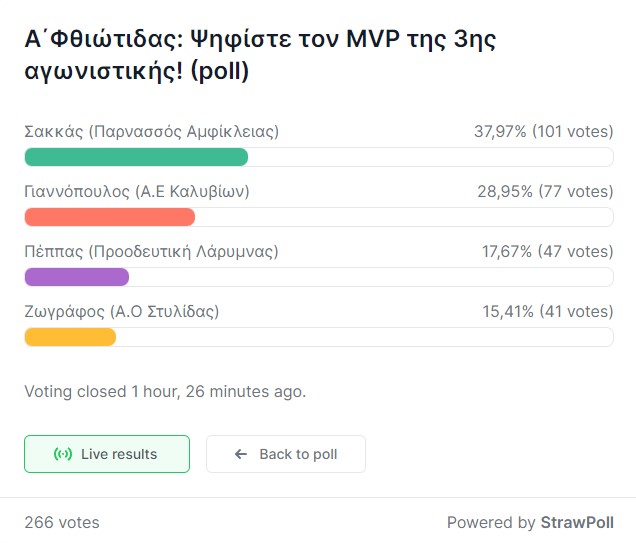Click the 15,41% (41 votes) result text

click(x=548, y=311)
